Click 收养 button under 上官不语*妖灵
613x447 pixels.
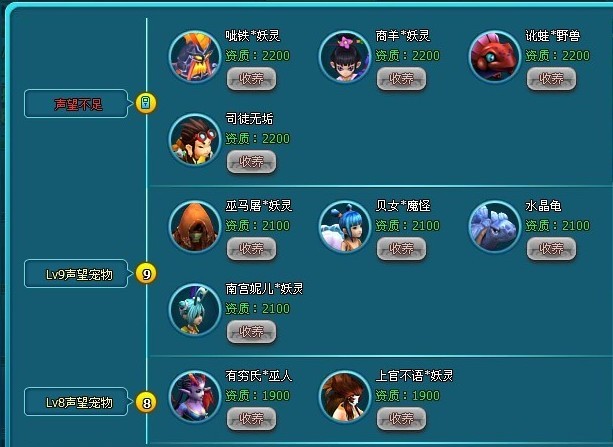coord(401,418)
